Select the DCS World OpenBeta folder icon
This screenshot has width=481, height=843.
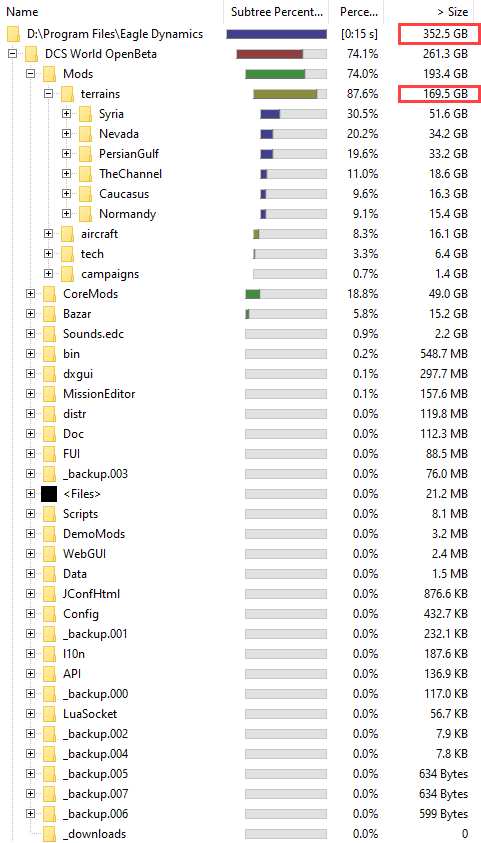point(32,54)
